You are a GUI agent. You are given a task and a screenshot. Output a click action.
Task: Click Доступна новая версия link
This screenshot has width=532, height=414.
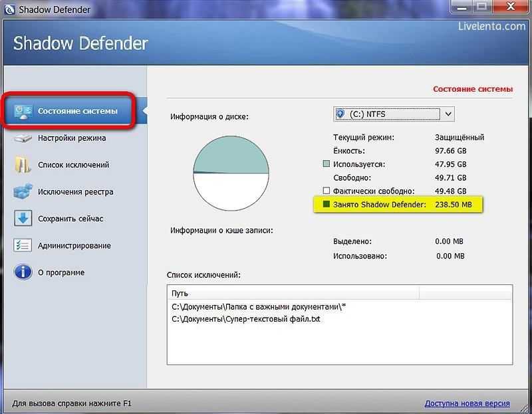pos(467,403)
